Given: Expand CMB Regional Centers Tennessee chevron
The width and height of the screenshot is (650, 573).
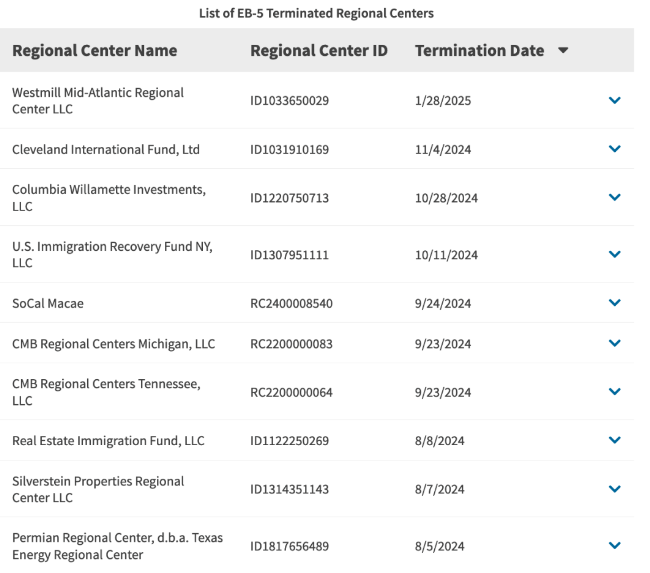Looking at the screenshot, I should [x=614, y=392].
